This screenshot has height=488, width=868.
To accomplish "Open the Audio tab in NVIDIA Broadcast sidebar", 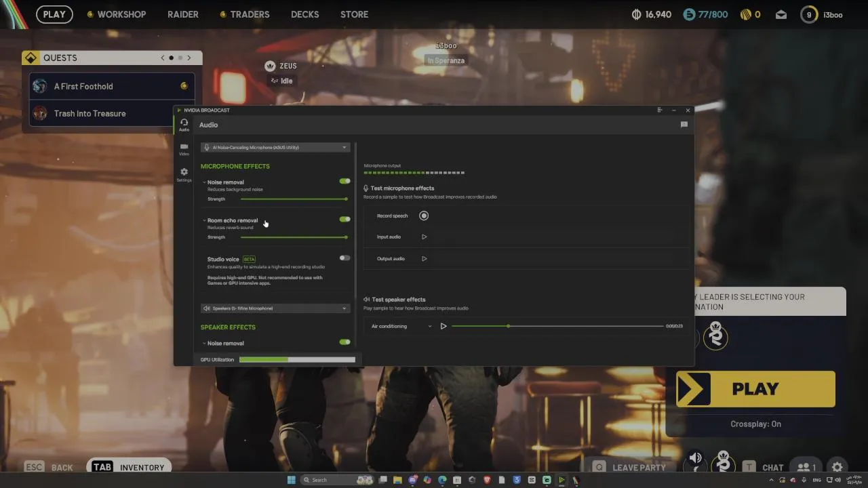I will pos(184,125).
